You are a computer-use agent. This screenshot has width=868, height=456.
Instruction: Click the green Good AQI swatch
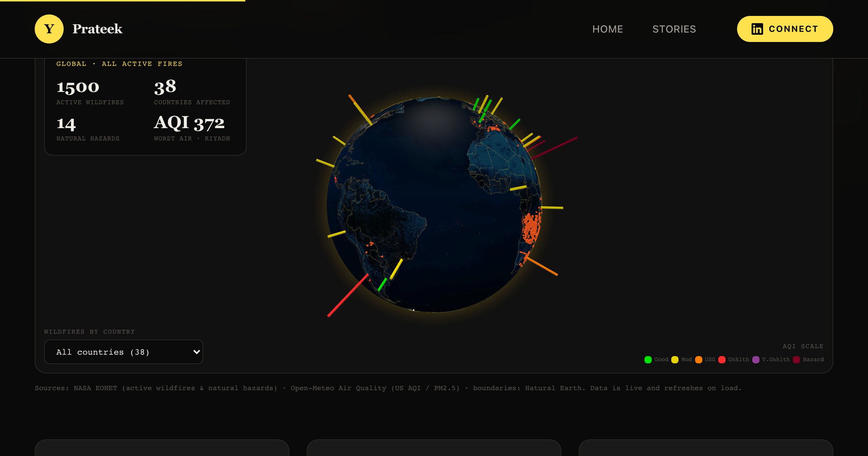[x=648, y=360]
